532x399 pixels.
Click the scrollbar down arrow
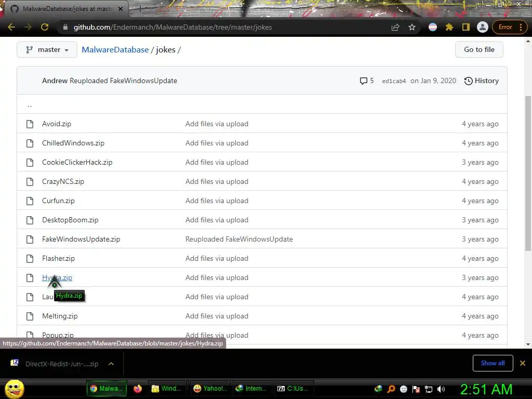coord(528,344)
